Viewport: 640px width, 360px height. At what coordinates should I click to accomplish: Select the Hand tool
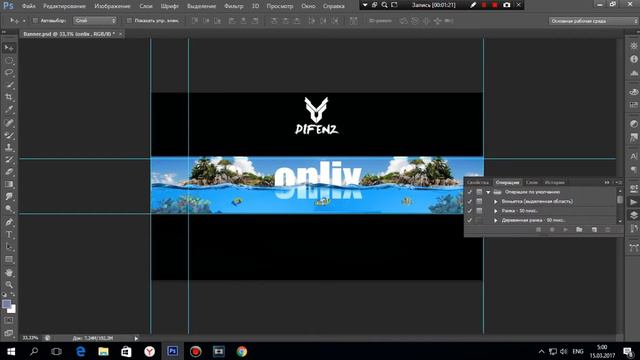click(x=9, y=272)
